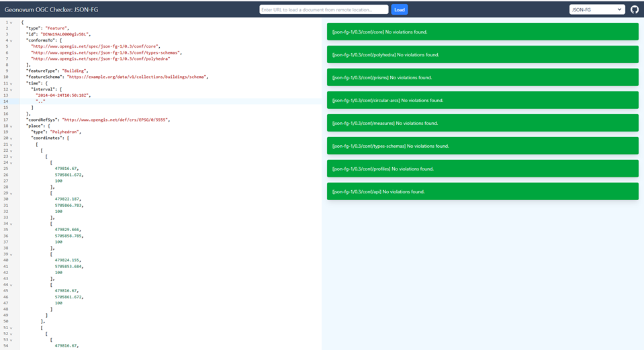
Task: Select the conf/api result banner
Action: tap(482, 191)
